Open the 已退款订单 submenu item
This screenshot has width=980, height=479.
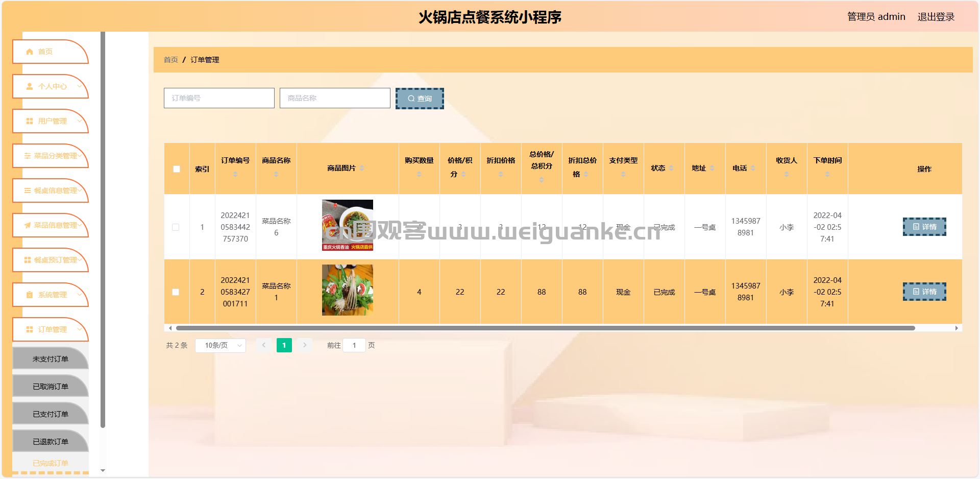(x=51, y=441)
